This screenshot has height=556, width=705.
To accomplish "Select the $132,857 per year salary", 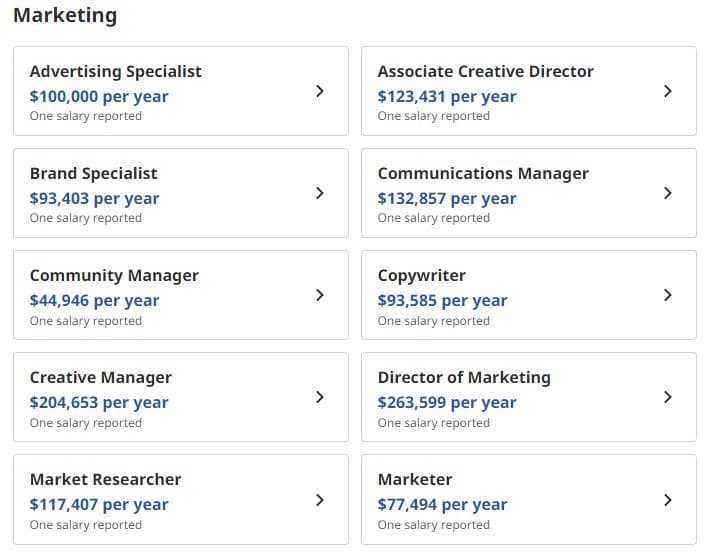I will (x=447, y=198).
